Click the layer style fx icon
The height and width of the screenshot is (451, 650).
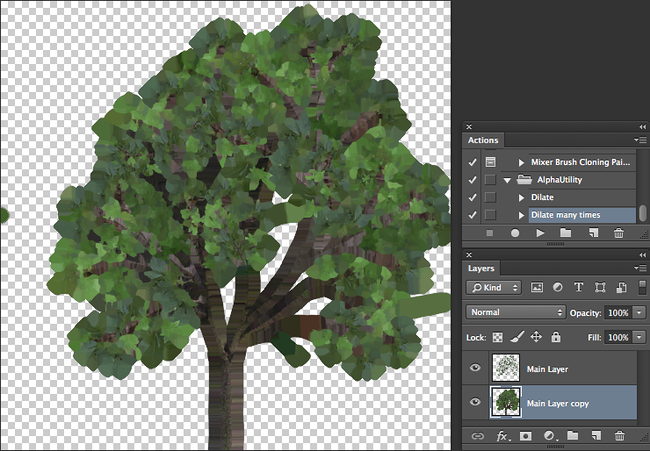coord(503,436)
